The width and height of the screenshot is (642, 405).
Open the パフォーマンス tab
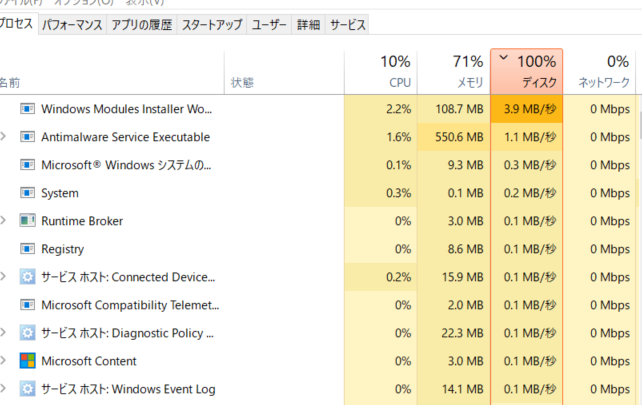[72, 25]
